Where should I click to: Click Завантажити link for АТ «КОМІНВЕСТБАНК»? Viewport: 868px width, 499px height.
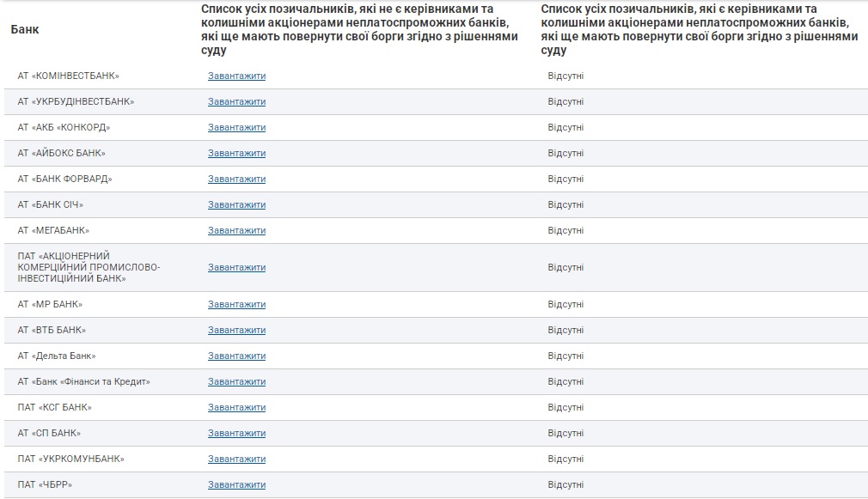point(236,76)
